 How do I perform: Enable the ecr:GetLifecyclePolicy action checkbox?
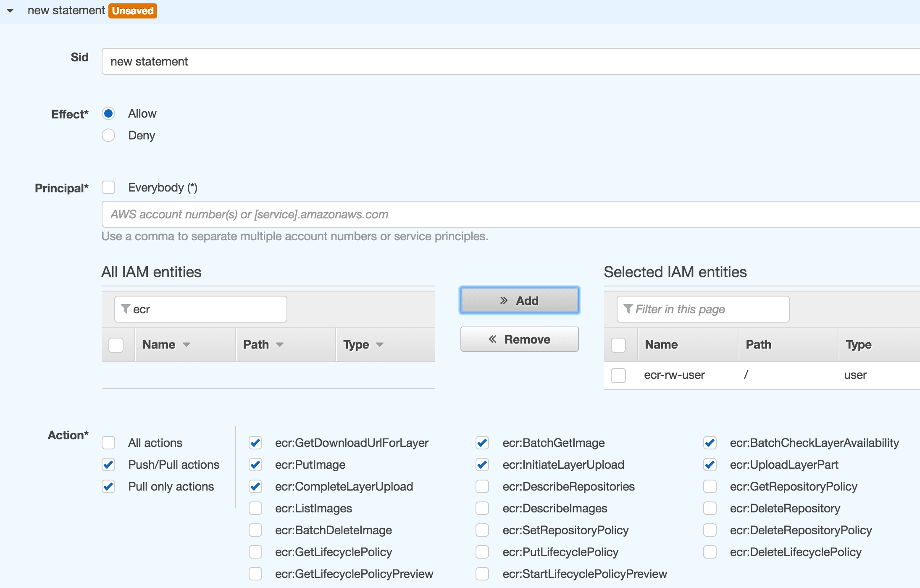[256, 552]
